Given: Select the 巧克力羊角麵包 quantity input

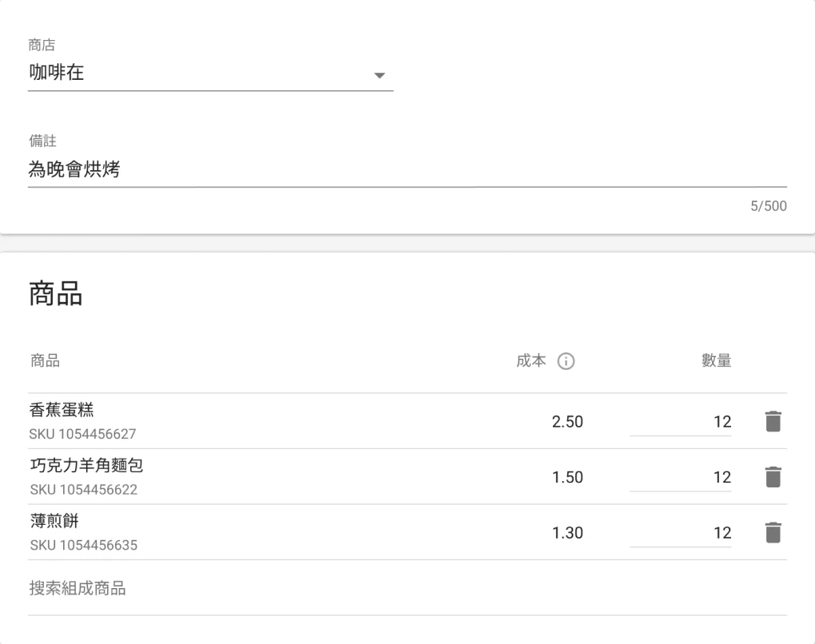Looking at the screenshot, I should coord(680,478).
